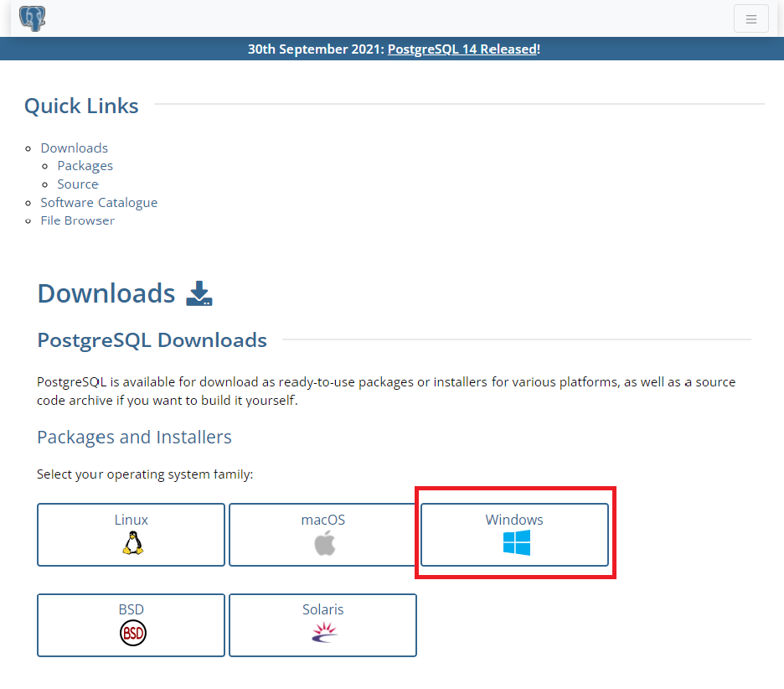The width and height of the screenshot is (784, 689).
Task: Select the Windows operating system button
Action: (514, 535)
